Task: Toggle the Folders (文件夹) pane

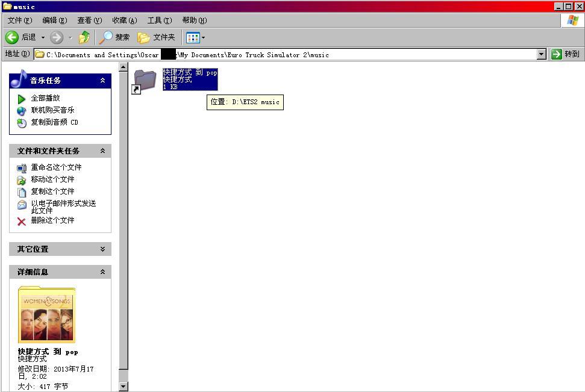Action: [x=156, y=37]
